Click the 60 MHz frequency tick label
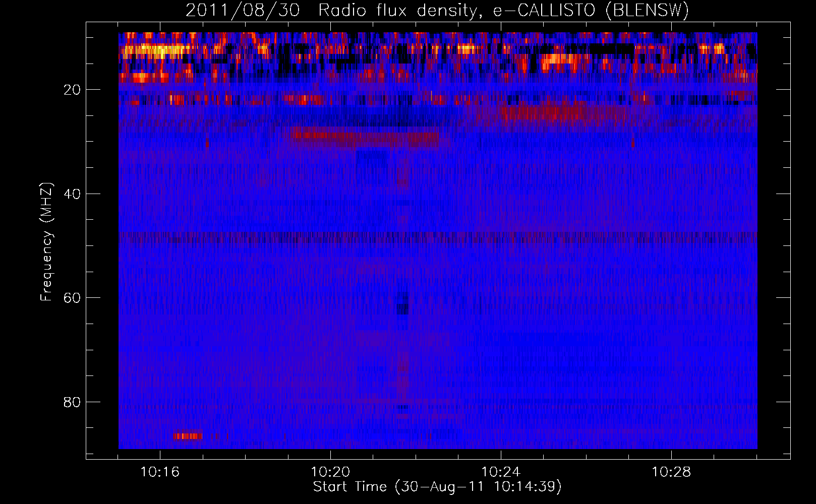 click(72, 298)
